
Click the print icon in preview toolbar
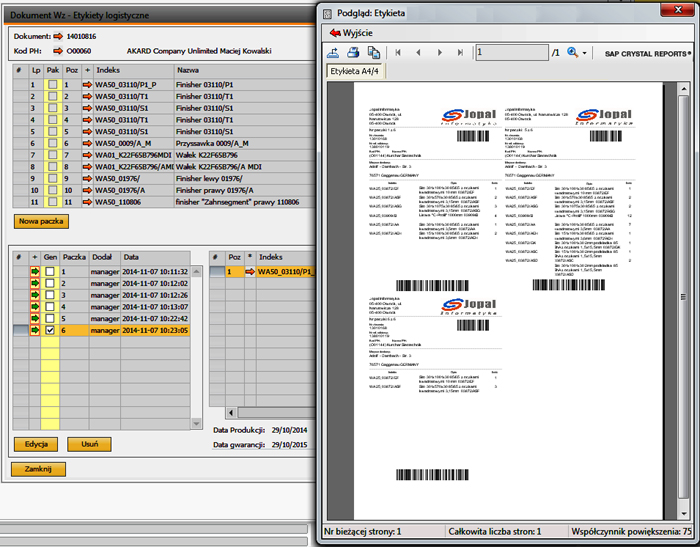(x=353, y=53)
